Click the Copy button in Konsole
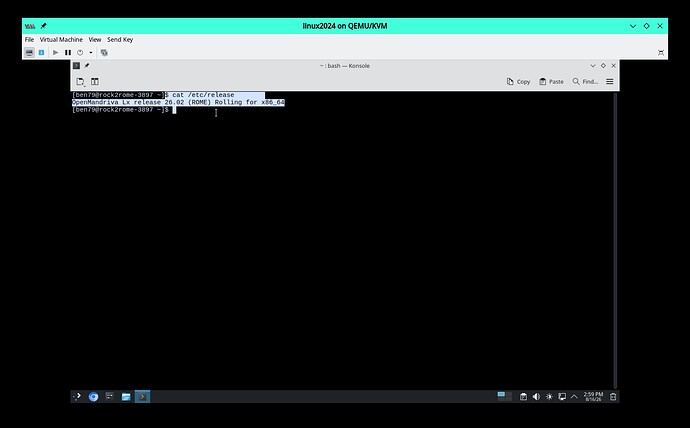690x428 pixels. pyautogui.click(x=518, y=82)
